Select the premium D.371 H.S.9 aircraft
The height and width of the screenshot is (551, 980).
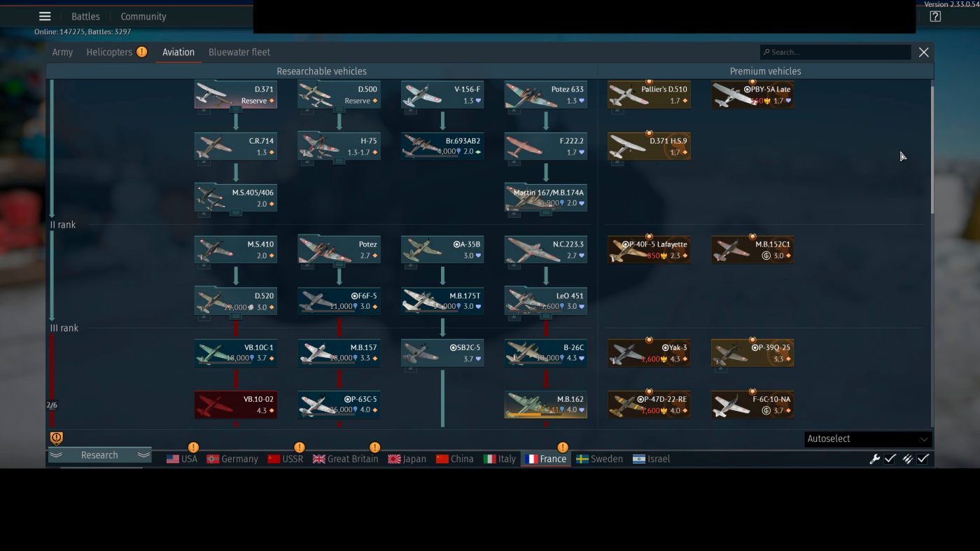click(649, 146)
